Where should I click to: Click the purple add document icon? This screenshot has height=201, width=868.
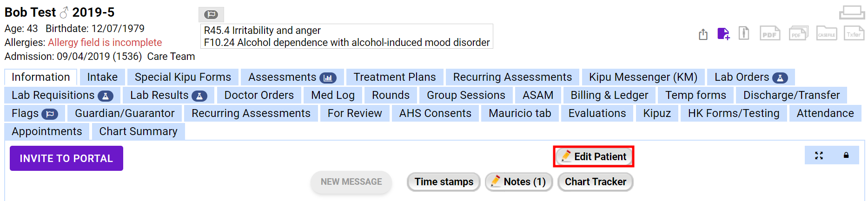coord(723,34)
